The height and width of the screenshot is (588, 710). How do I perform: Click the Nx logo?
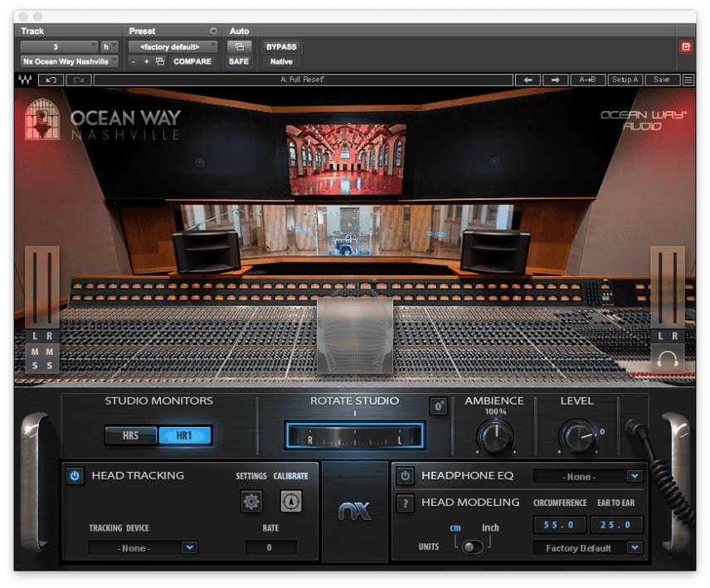point(354,511)
